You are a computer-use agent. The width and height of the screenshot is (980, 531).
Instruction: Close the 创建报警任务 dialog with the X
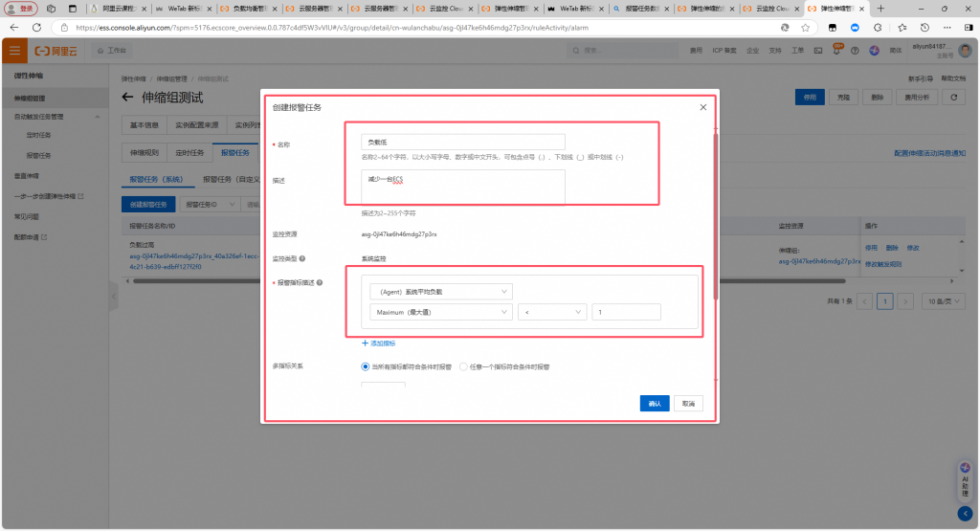tap(703, 107)
